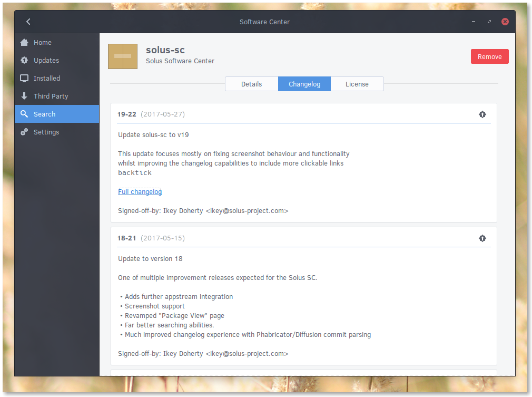Screen dimensions: 532x397
Task: Click the Installed monitor icon in sidebar
Action: (24, 79)
